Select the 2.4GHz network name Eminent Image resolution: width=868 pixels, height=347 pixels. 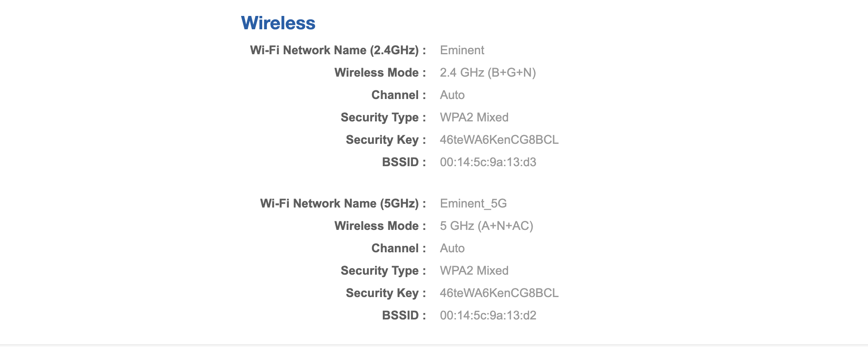click(462, 50)
